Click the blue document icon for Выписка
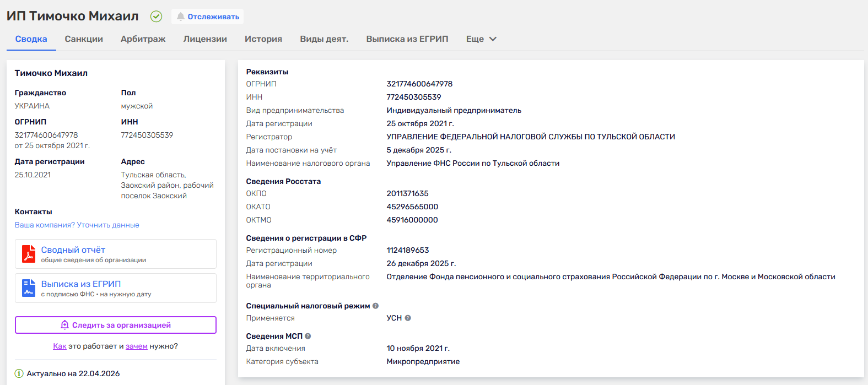 tap(29, 288)
